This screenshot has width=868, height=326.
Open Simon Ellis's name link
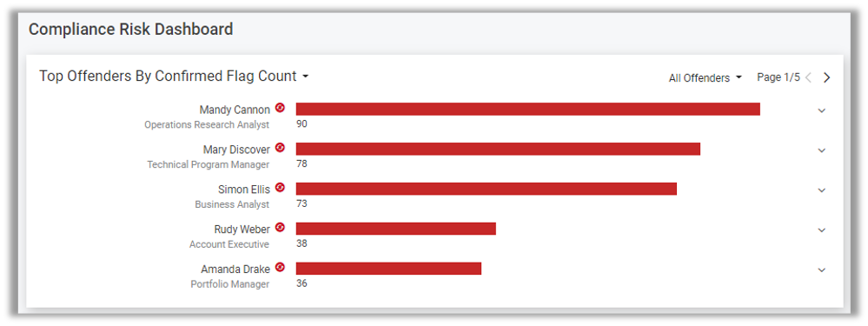[x=244, y=190]
